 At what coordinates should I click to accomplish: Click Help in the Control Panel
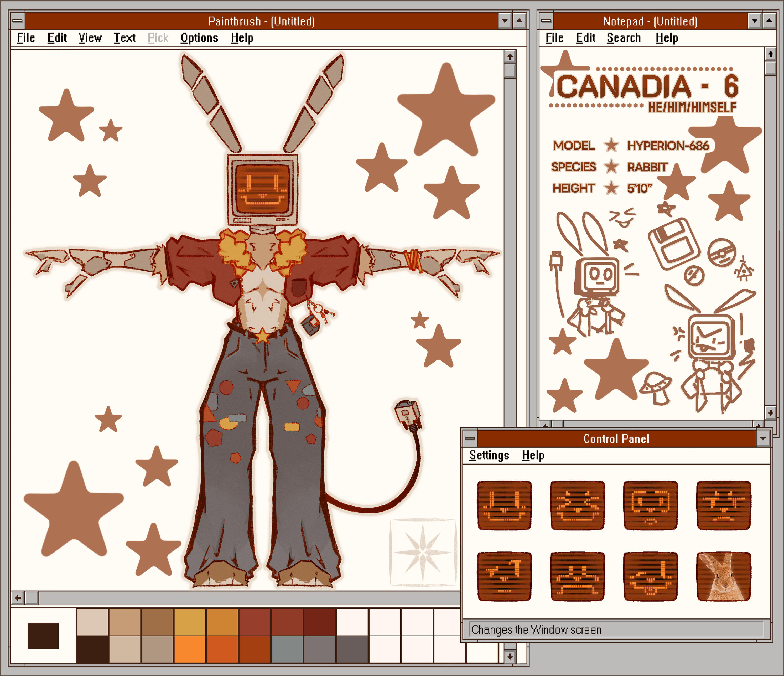[x=533, y=455]
